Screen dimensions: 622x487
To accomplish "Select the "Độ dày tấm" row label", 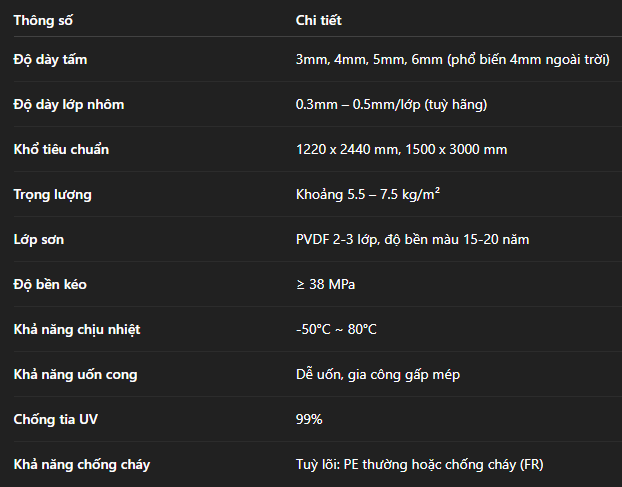I will click(50, 59).
